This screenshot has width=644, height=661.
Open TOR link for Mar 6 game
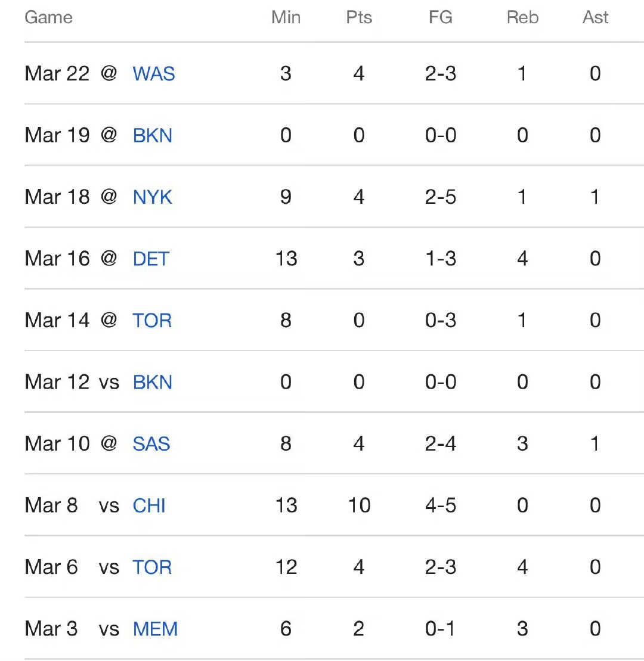click(152, 567)
